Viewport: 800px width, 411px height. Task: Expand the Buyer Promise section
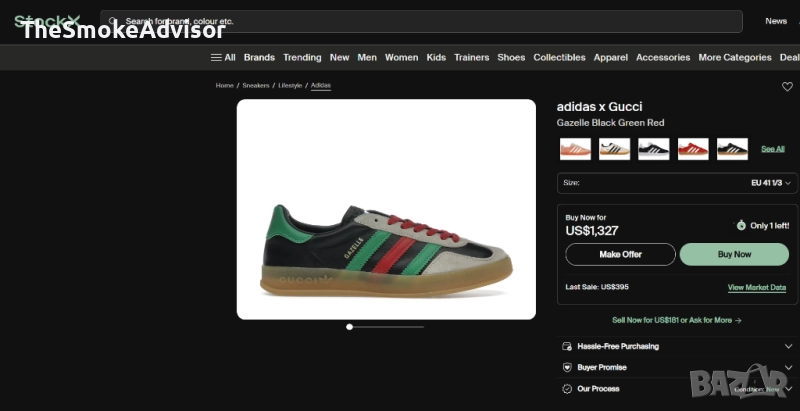pos(788,367)
